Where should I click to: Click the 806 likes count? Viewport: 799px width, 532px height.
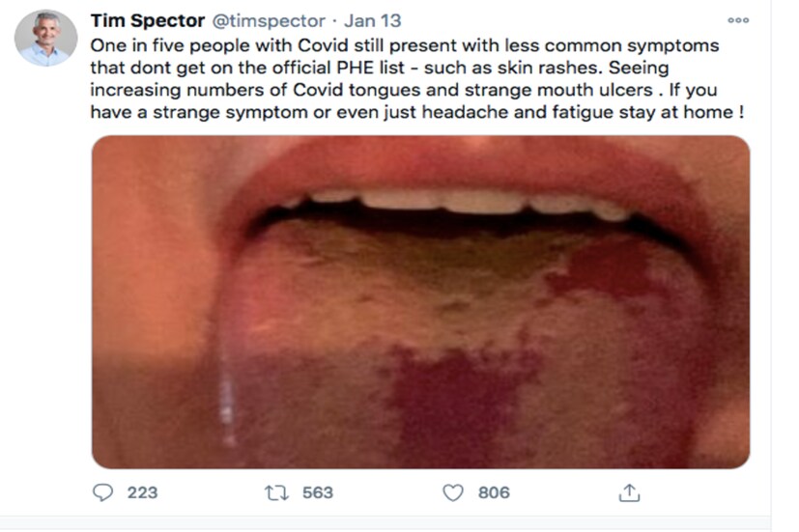[x=494, y=492]
